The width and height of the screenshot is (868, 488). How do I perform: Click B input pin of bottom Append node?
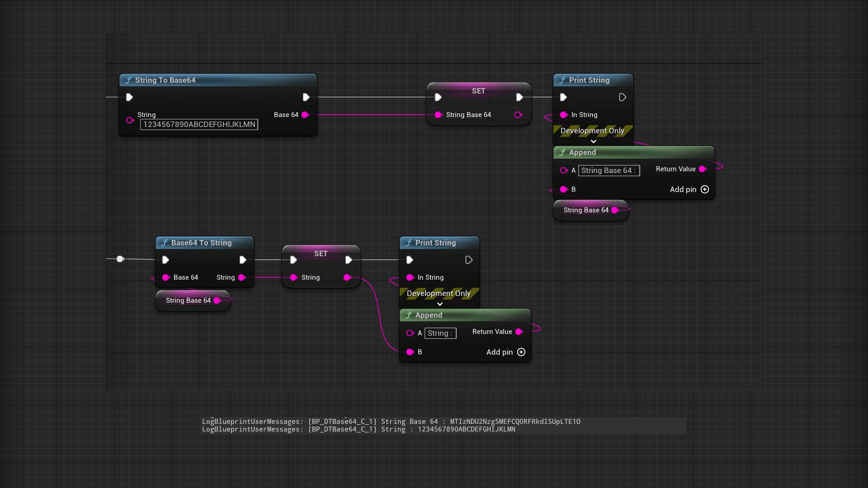click(x=410, y=352)
